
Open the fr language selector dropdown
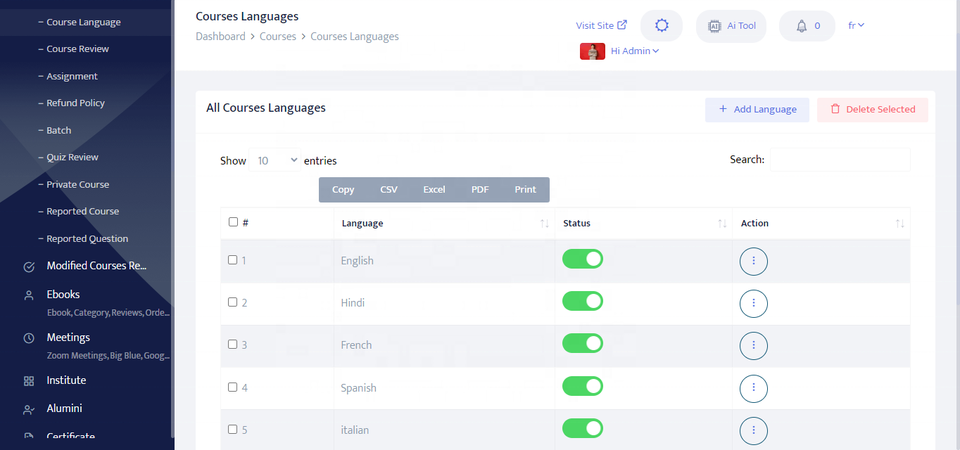856,25
